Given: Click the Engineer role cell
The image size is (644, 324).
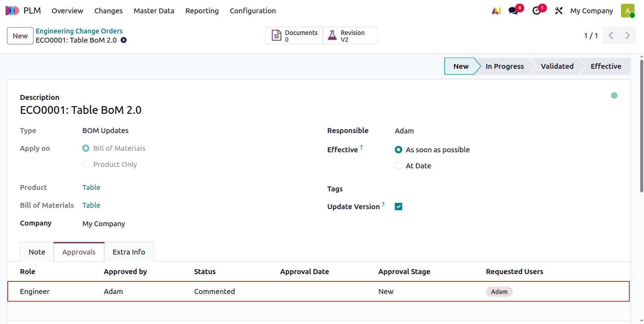Looking at the screenshot, I should [x=35, y=292].
